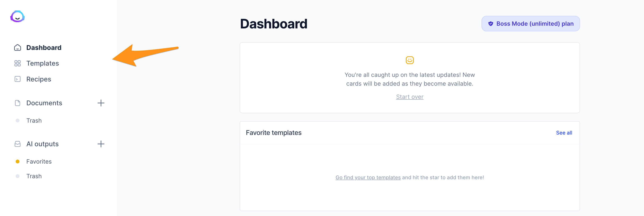Click the shield icon on plan badge
The image size is (644, 216).
(x=491, y=24)
